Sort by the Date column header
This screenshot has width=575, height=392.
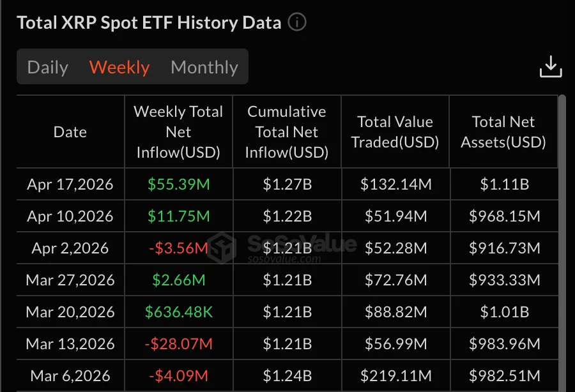click(x=70, y=132)
